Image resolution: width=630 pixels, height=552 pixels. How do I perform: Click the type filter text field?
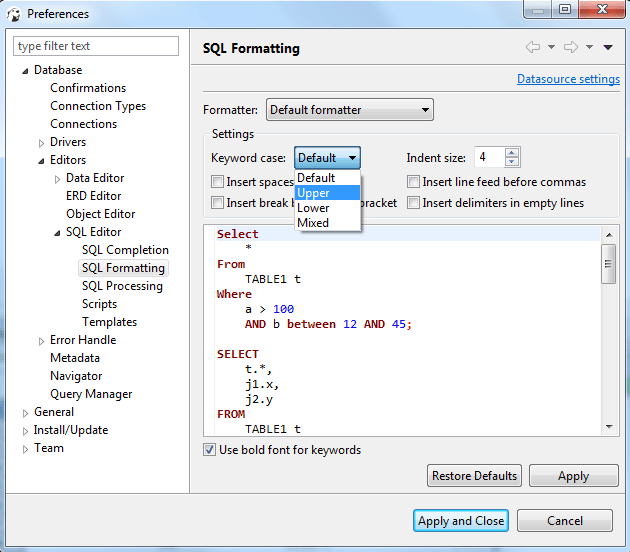pos(96,46)
